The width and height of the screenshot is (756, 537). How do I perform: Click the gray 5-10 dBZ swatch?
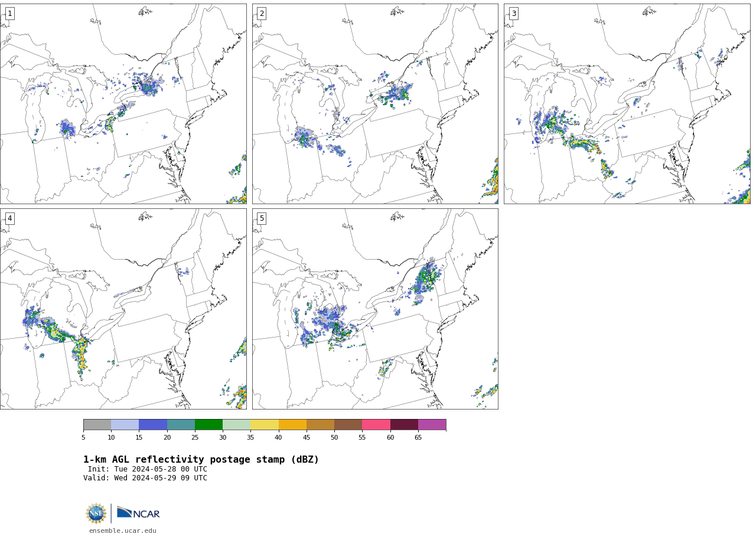(97, 425)
